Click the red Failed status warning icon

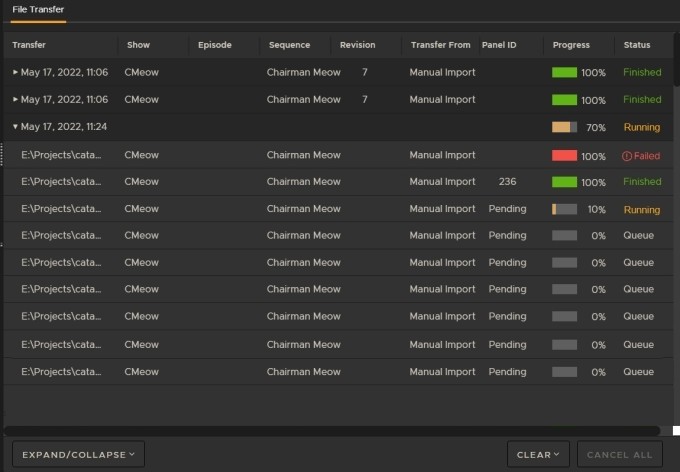[627, 156]
